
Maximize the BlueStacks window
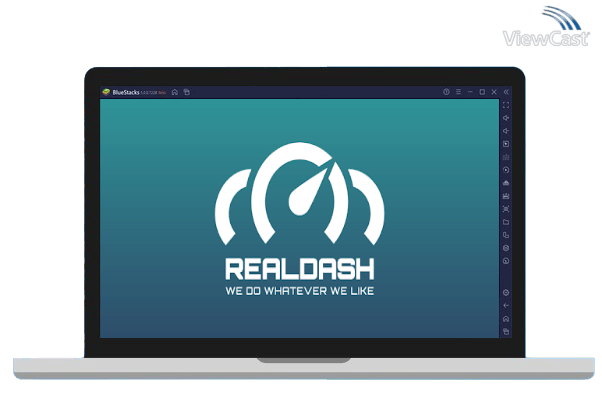coord(482,92)
